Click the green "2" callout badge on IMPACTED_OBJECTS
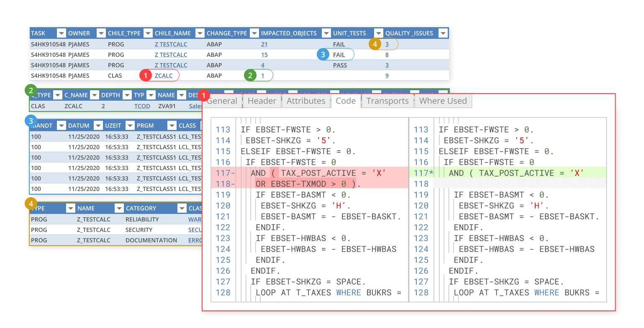The image size is (644, 328). (x=250, y=75)
